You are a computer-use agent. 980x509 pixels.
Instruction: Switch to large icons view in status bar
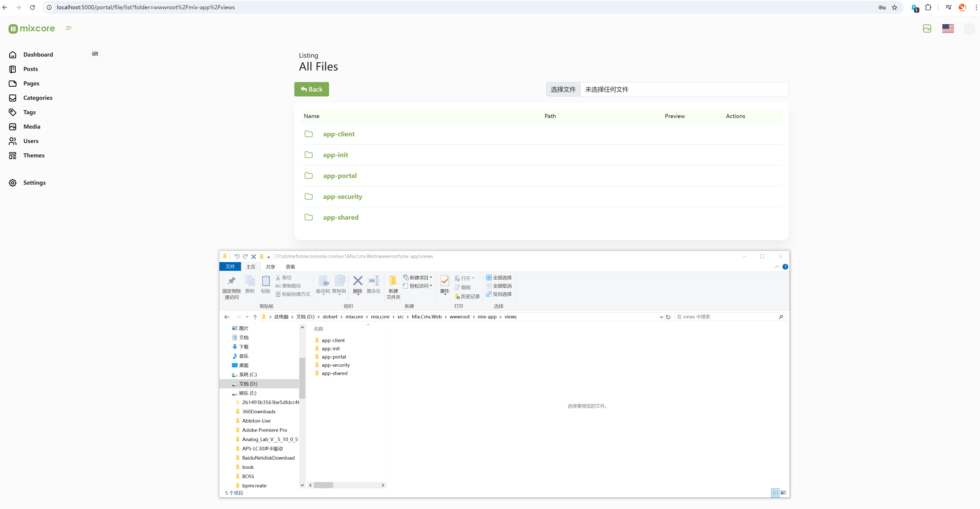[783, 493]
